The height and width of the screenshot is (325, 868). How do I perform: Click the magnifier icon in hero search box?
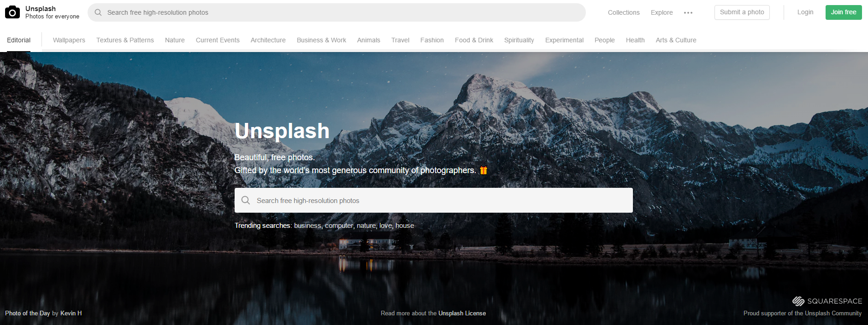(x=246, y=200)
